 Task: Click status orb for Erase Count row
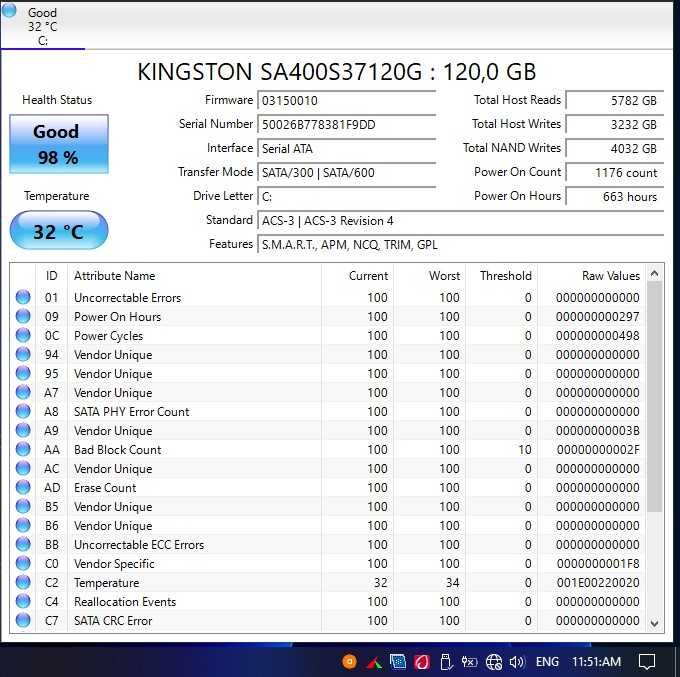pyautogui.click(x=23, y=487)
